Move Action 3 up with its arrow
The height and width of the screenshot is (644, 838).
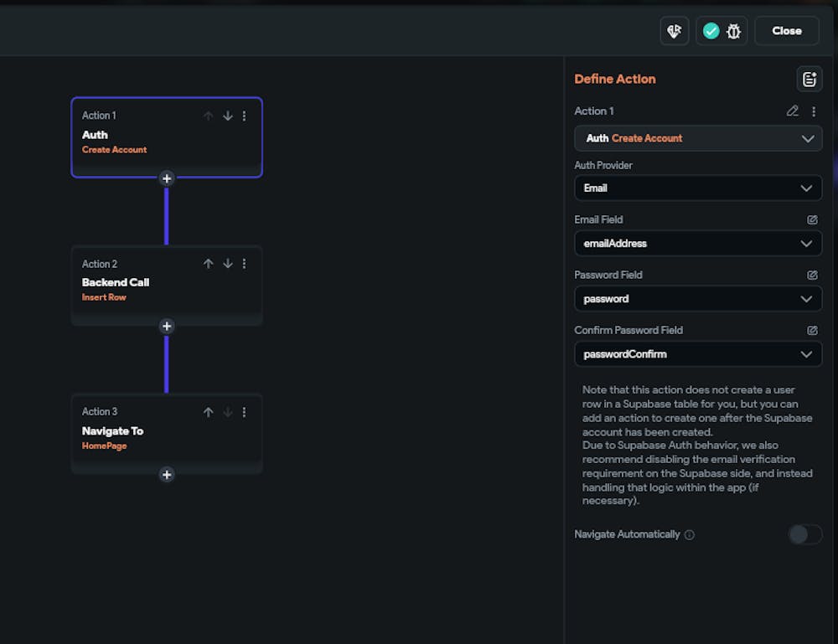click(x=209, y=412)
